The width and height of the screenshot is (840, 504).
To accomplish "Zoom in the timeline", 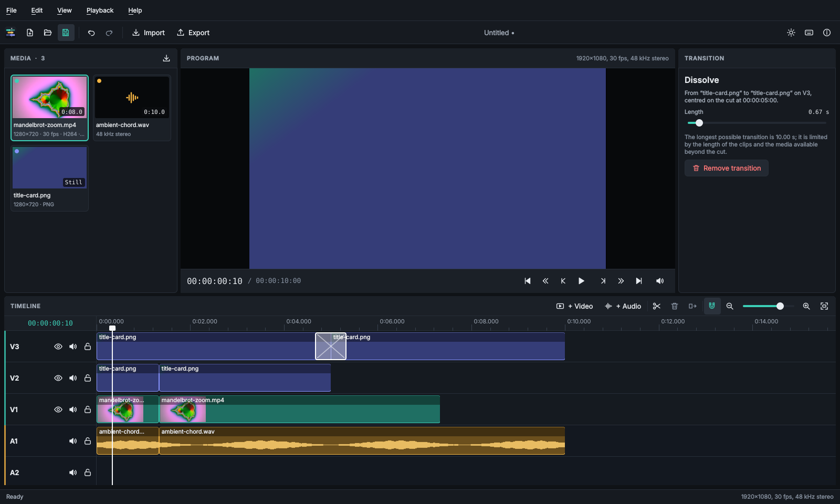I will [806, 306].
